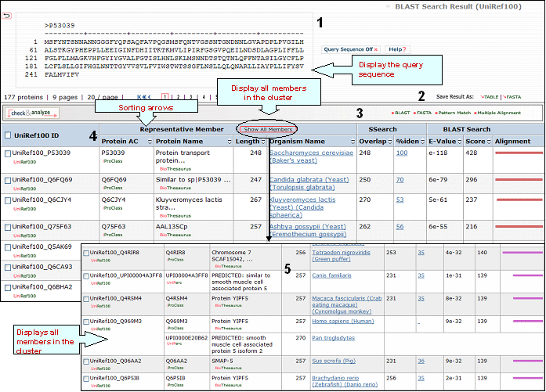Open BioThesaurus link under Protein transport protein

pos(175,167)
